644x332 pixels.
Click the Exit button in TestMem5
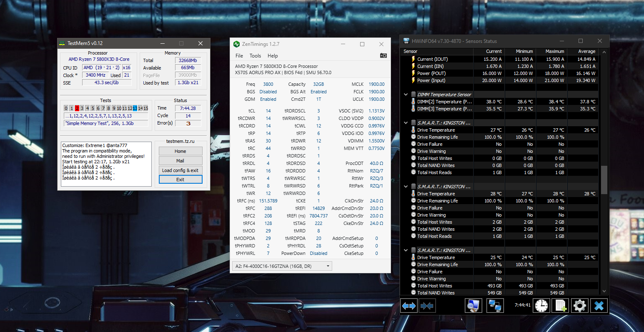click(x=180, y=180)
